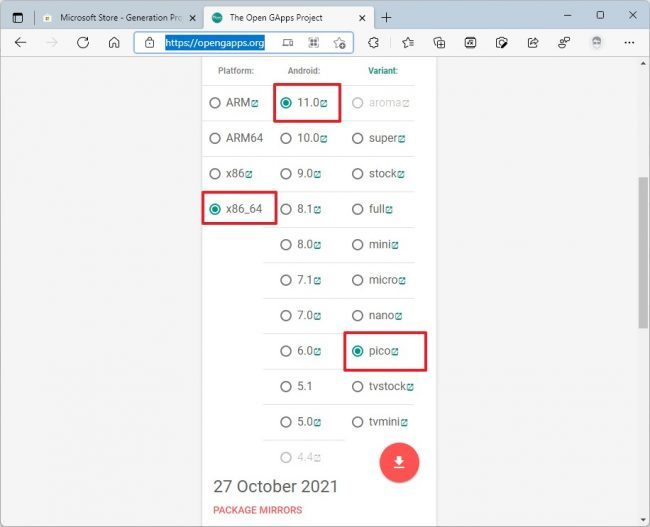
Task: Select the pico variant radio button
Action: point(357,351)
